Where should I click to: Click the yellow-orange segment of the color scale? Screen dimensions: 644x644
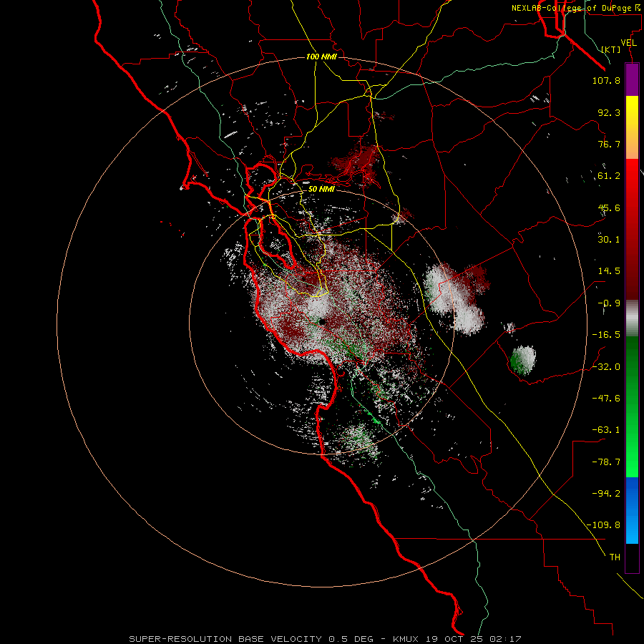click(632, 127)
